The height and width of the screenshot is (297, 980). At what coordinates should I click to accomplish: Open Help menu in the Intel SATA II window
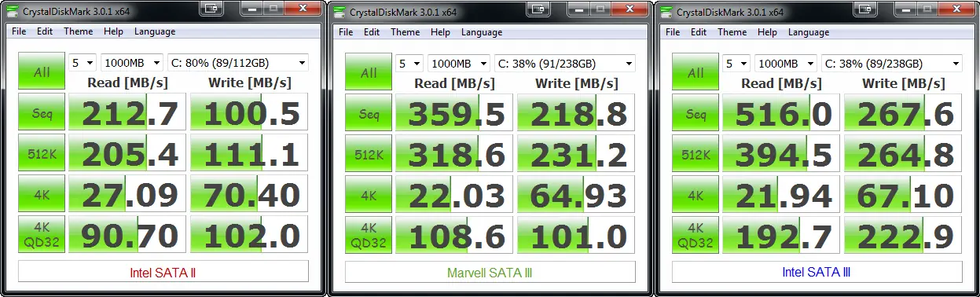click(x=113, y=31)
